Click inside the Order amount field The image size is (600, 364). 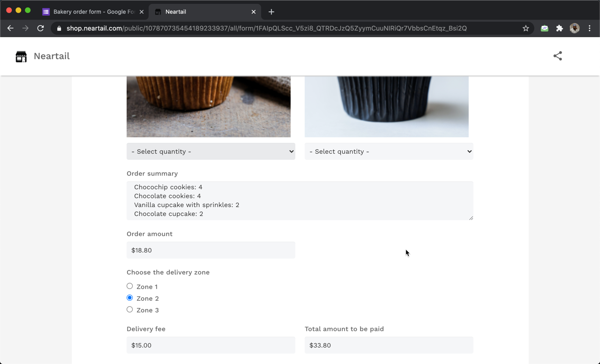click(x=210, y=250)
